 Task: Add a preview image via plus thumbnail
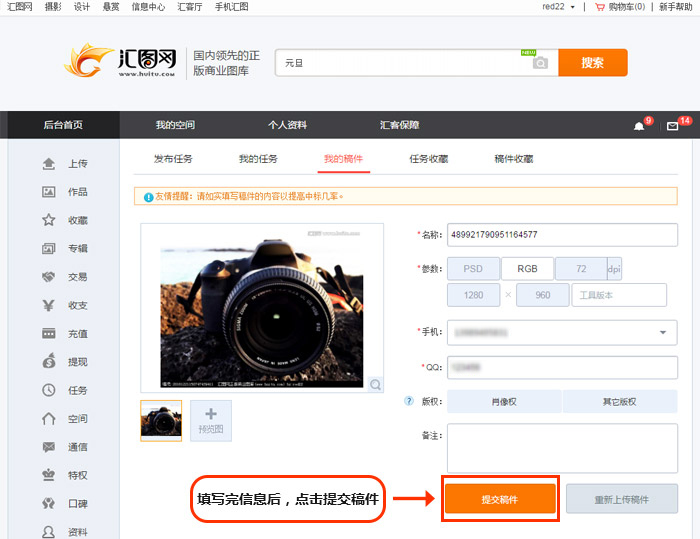pyautogui.click(x=211, y=420)
